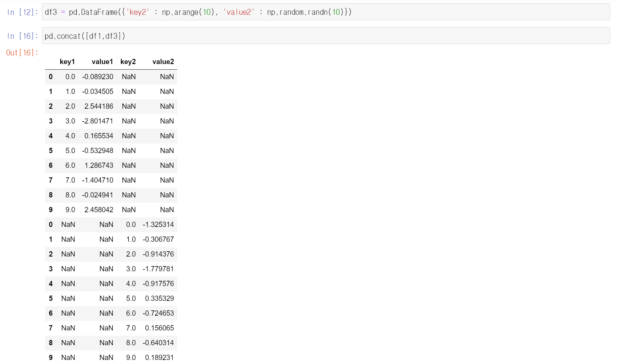Click the value1 cell -0.089230

click(x=98, y=77)
